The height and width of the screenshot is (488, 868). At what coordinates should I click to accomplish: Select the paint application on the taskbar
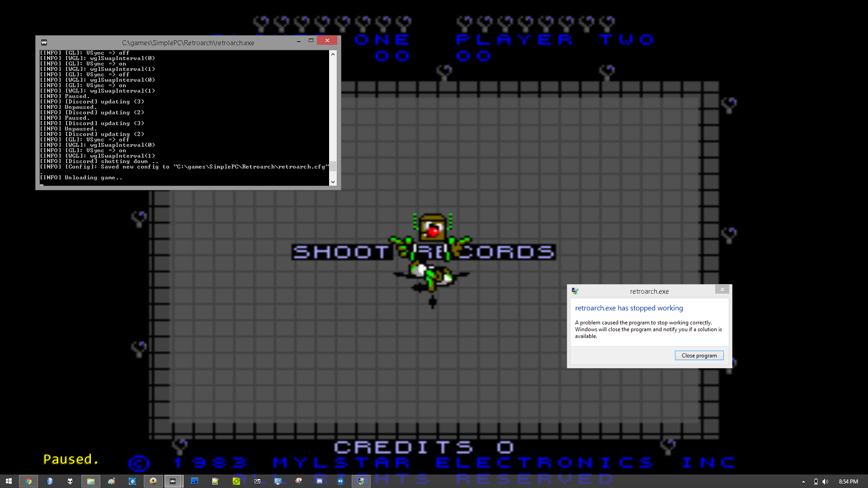pos(111,481)
